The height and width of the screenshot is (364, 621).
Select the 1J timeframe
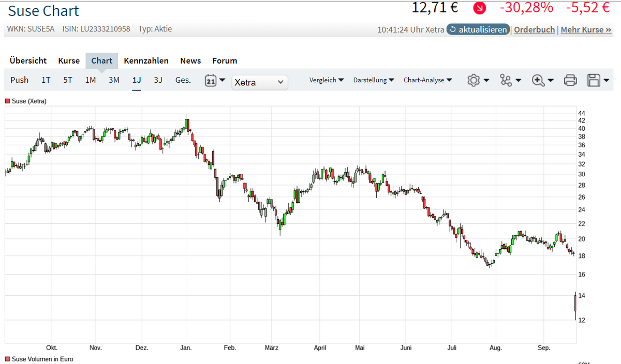[137, 80]
